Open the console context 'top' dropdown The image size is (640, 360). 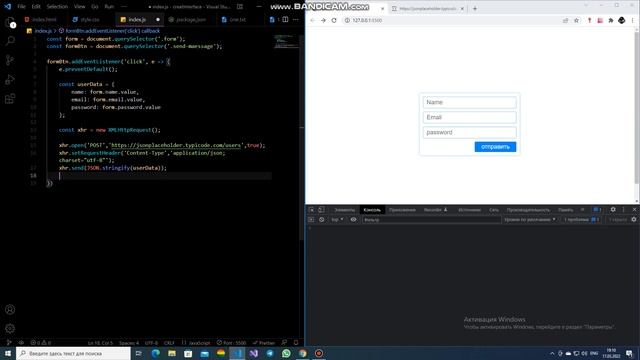(x=337, y=220)
